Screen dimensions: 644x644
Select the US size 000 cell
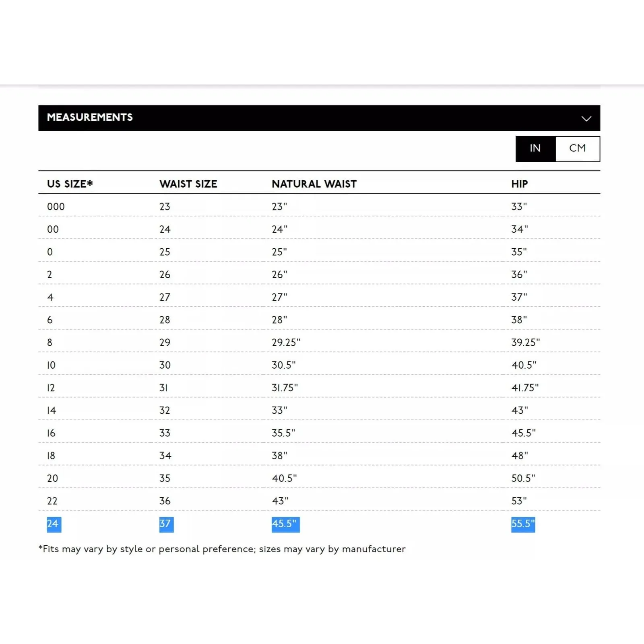(56, 207)
